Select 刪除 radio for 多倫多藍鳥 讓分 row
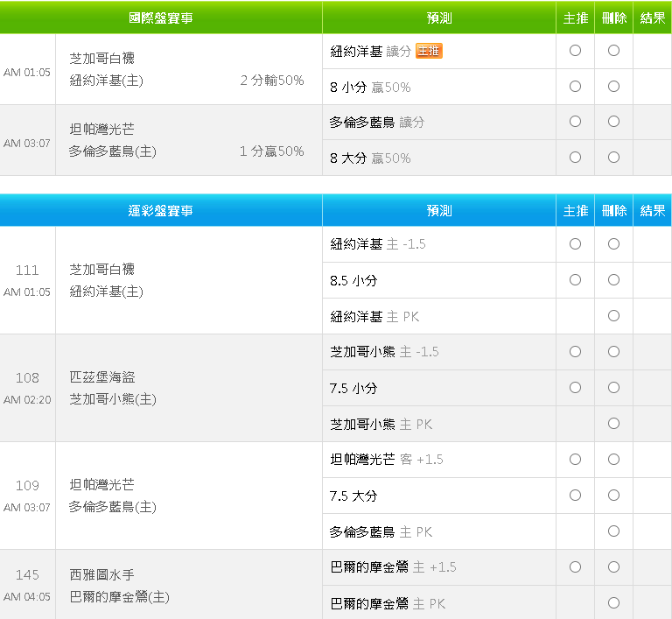Image resolution: width=672 pixels, height=619 pixels. [613, 122]
